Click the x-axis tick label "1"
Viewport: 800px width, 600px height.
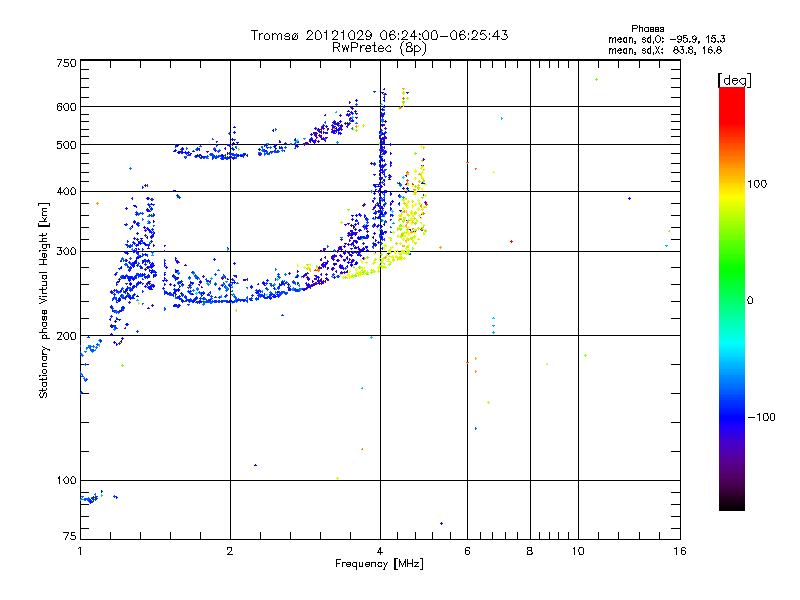click(x=80, y=551)
